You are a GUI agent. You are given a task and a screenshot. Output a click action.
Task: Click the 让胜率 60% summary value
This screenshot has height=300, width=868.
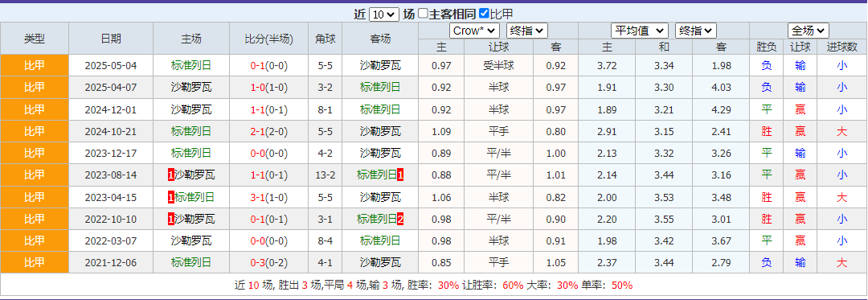coord(513,286)
